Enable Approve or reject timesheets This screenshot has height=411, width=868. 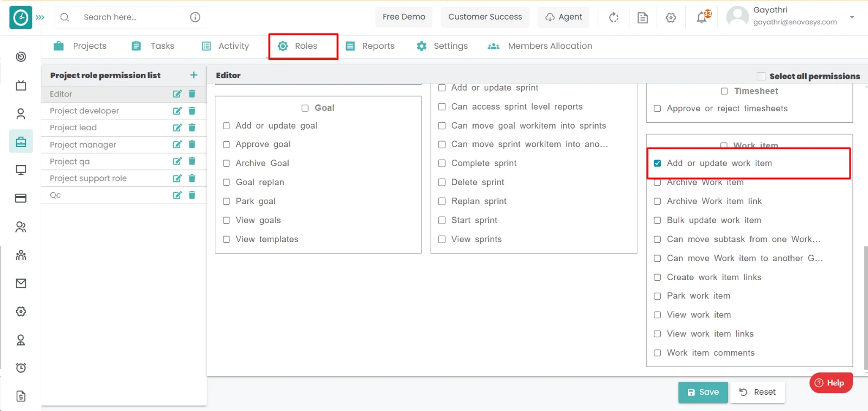coord(658,109)
